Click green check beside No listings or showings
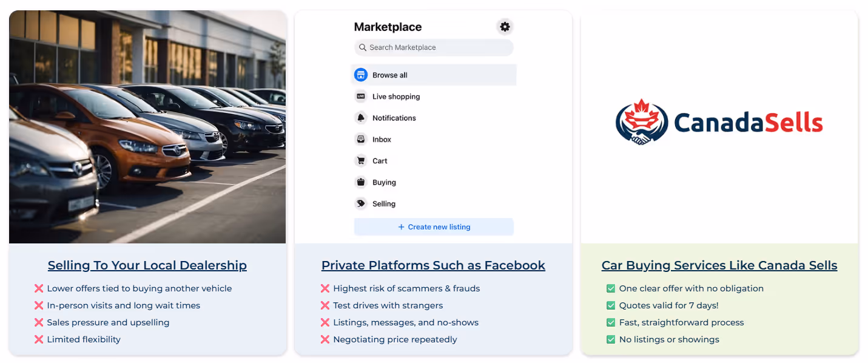The width and height of the screenshot is (868, 363). click(x=611, y=339)
